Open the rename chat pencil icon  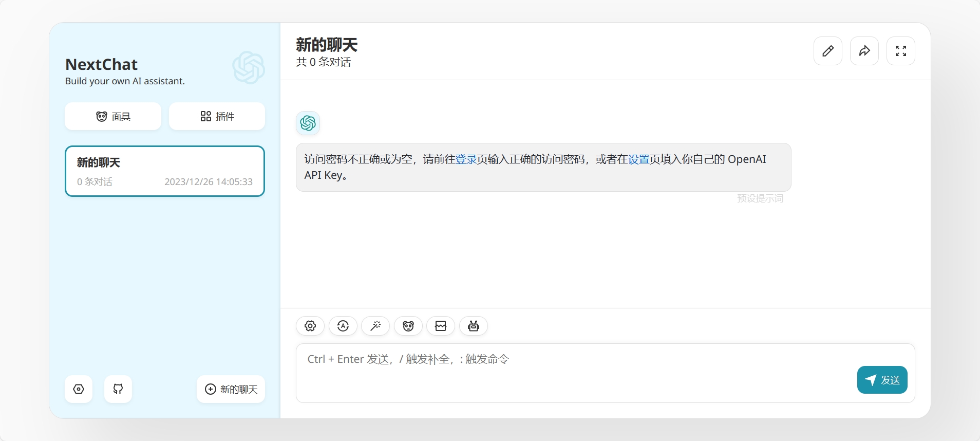(x=828, y=51)
